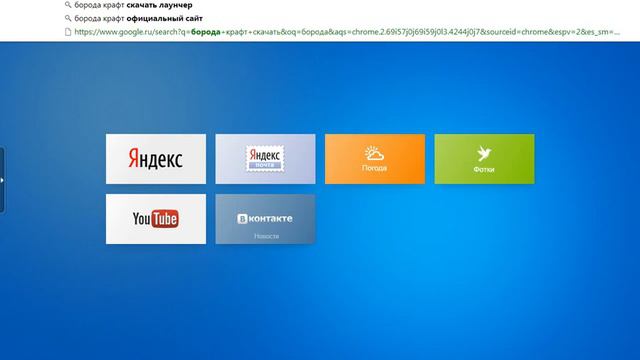Viewport: 640px width, 360px height.
Task: Open the YouTube tile
Action: click(156, 219)
